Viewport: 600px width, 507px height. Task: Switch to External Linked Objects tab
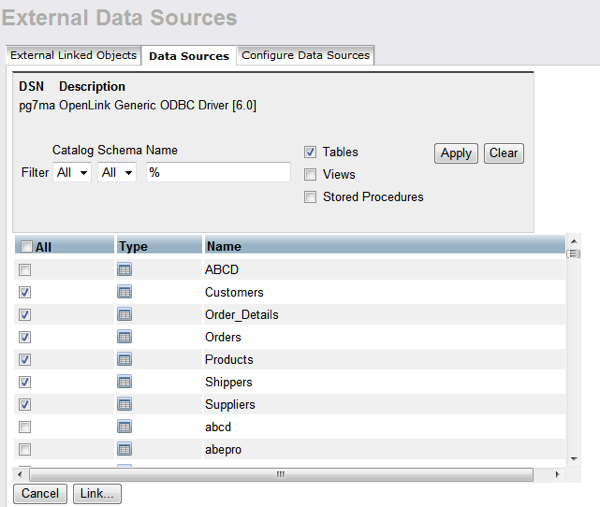[73, 55]
